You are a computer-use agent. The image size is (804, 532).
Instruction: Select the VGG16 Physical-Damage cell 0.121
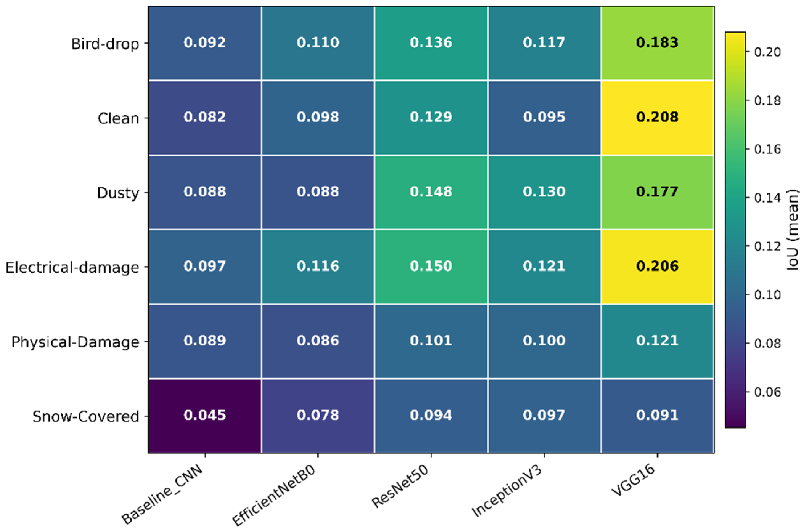point(657,341)
